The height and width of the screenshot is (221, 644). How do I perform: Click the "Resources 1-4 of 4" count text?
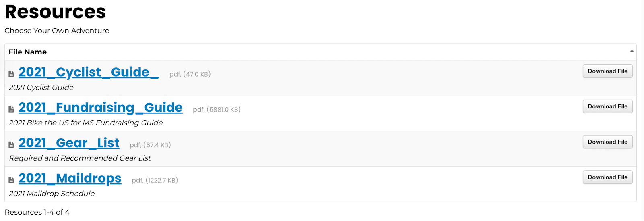[37, 212]
